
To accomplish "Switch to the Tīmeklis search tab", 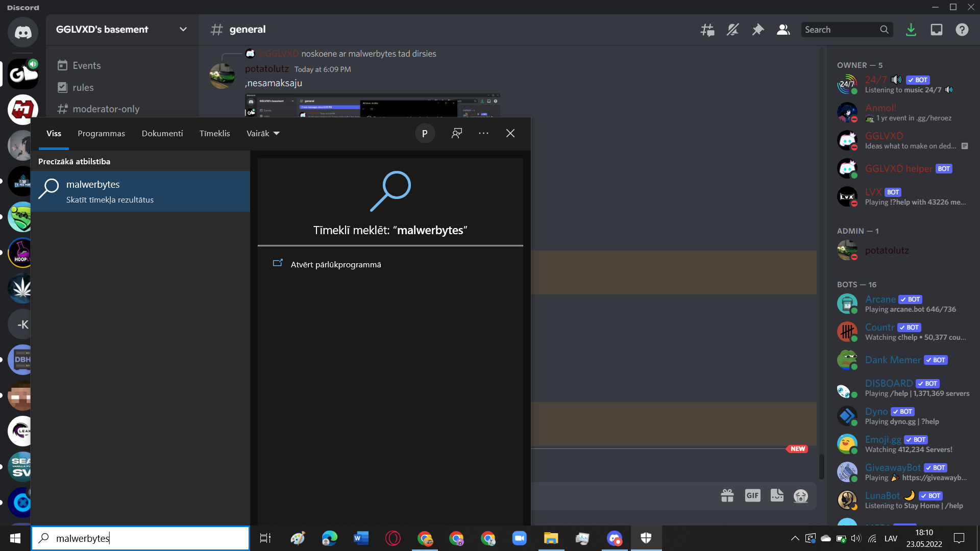I will (214, 134).
